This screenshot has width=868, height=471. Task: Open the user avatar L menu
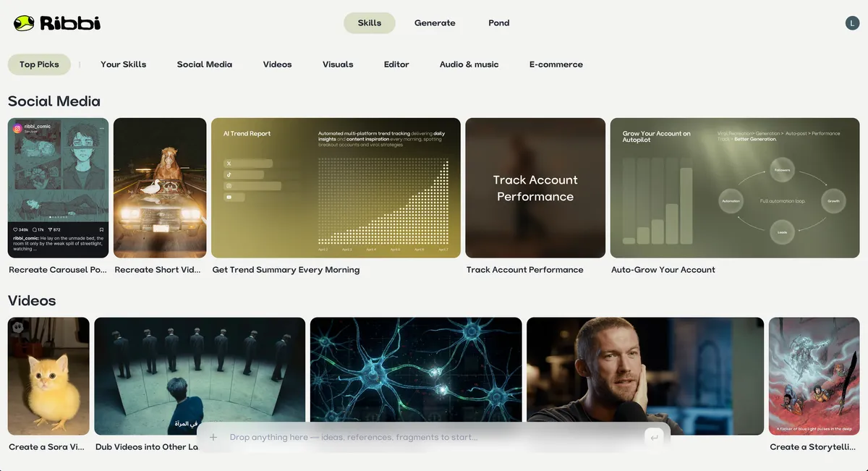coord(852,23)
